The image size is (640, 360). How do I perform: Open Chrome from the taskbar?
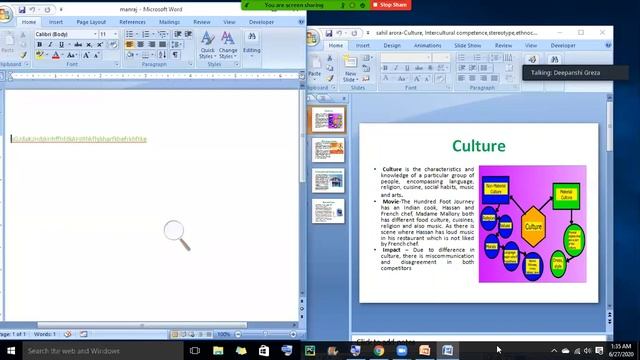point(379,351)
